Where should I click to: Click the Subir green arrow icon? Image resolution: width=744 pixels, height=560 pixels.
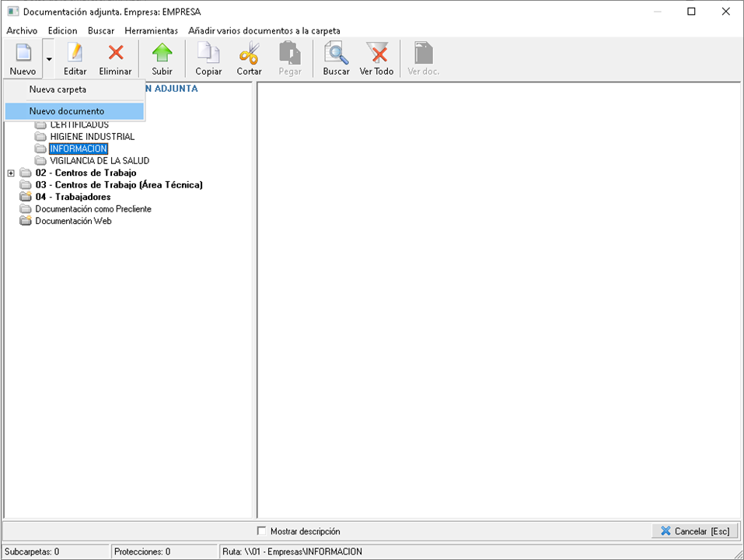(162, 54)
